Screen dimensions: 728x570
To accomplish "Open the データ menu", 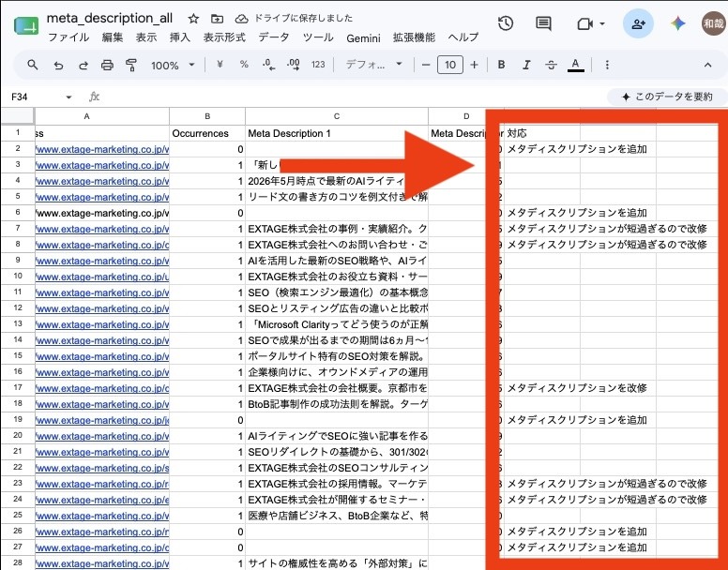I will click(274, 37).
